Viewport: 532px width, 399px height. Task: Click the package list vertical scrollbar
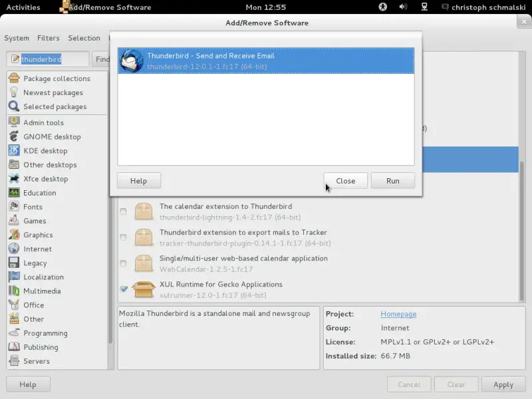click(522, 231)
